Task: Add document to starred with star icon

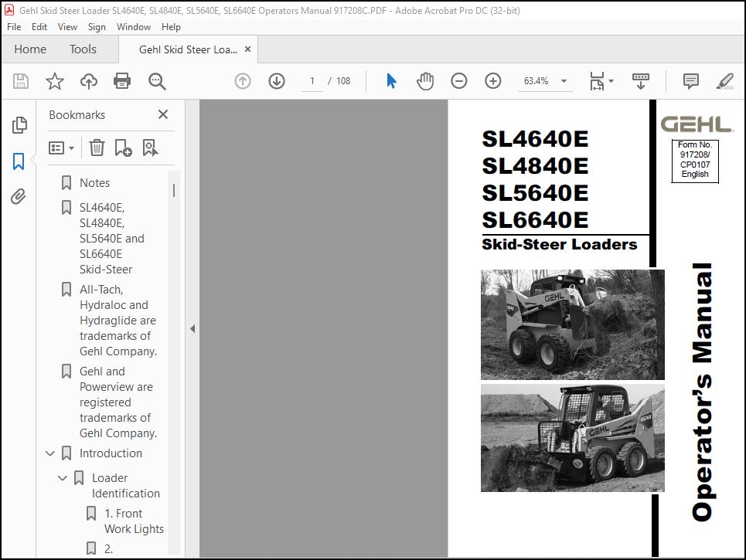Action: pyautogui.click(x=55, y=81)
